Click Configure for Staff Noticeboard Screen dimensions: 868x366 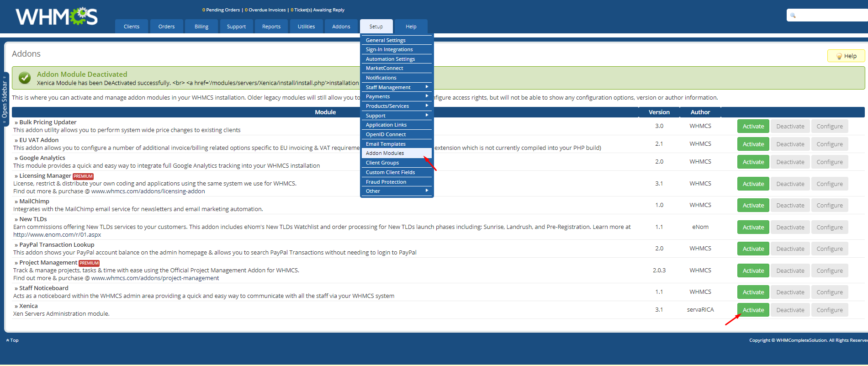pyautogui.click(x=830, y=292)
